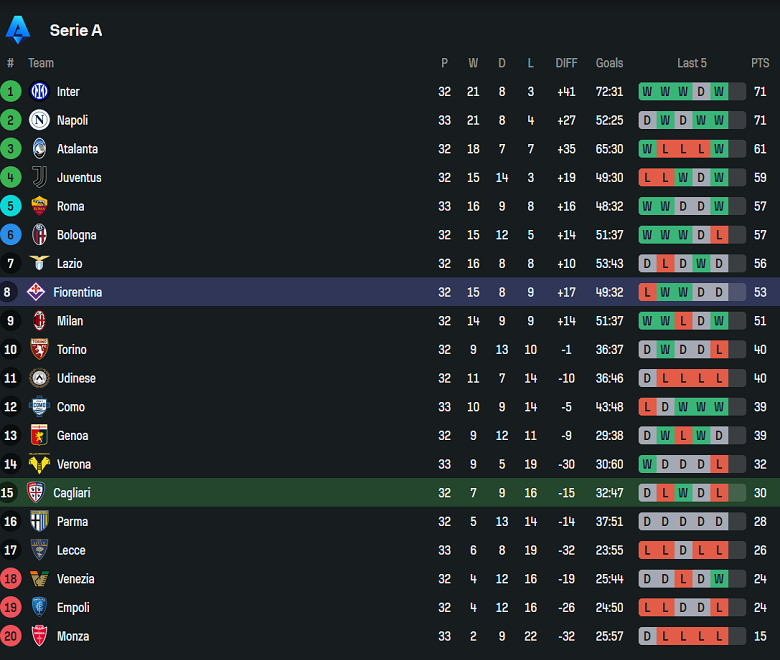Viewport: 780px width, 660px height.
Task: Click the Verona team crest
Action: pyautogui.click(x=39, y=464)
